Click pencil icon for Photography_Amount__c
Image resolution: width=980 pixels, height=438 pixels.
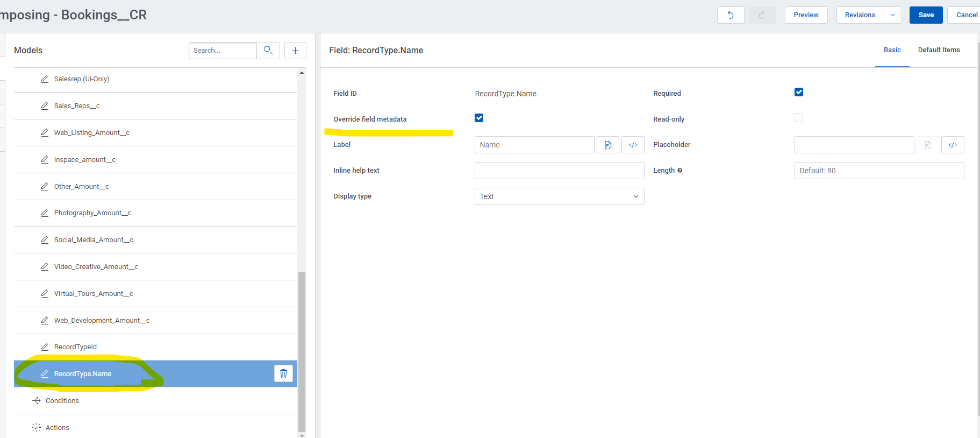click(x=45, y=213)
